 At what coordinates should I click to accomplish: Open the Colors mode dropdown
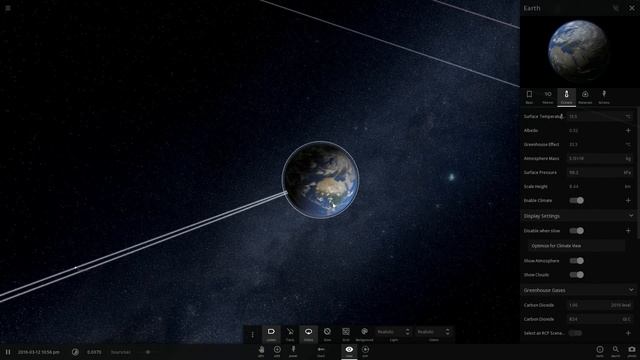pos(433,332)
